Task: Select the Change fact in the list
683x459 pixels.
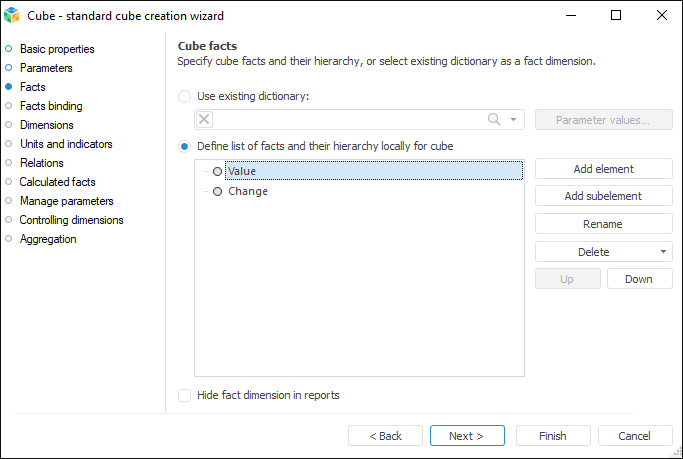Action: [248, 192]
